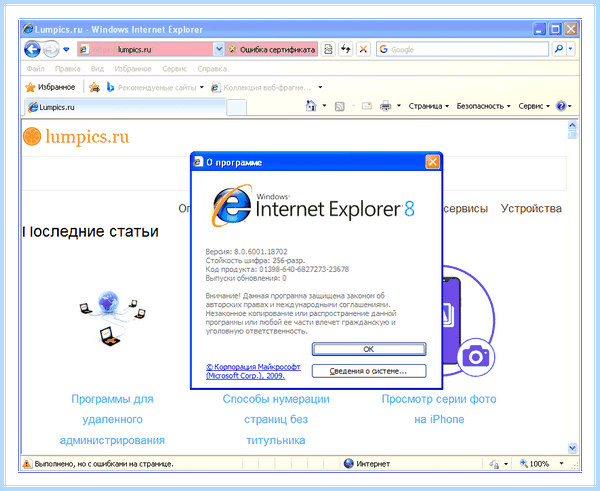Expand the address bar history dropdown
Image resolution: width=600 pixels, height=491 pixels.
(x=219, y=49)
